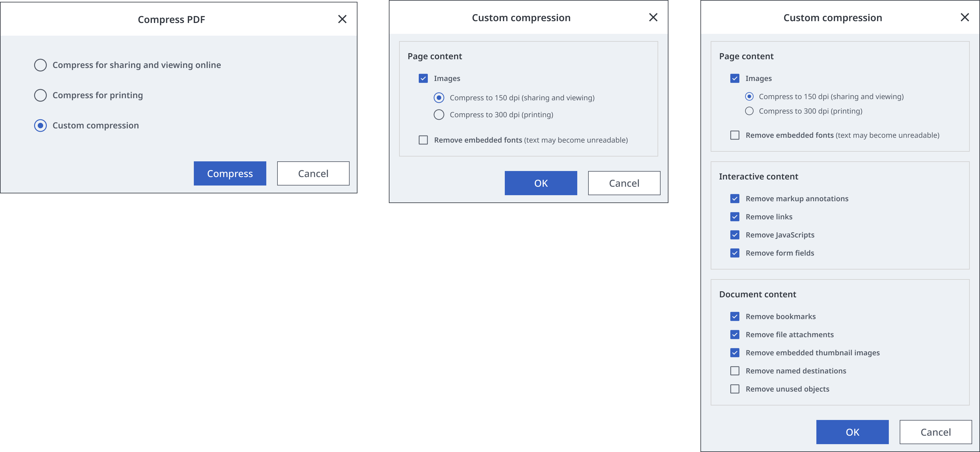Enable Remove named destinations
The width and height of the screenshot is (980, 452).
click(735, 370)
